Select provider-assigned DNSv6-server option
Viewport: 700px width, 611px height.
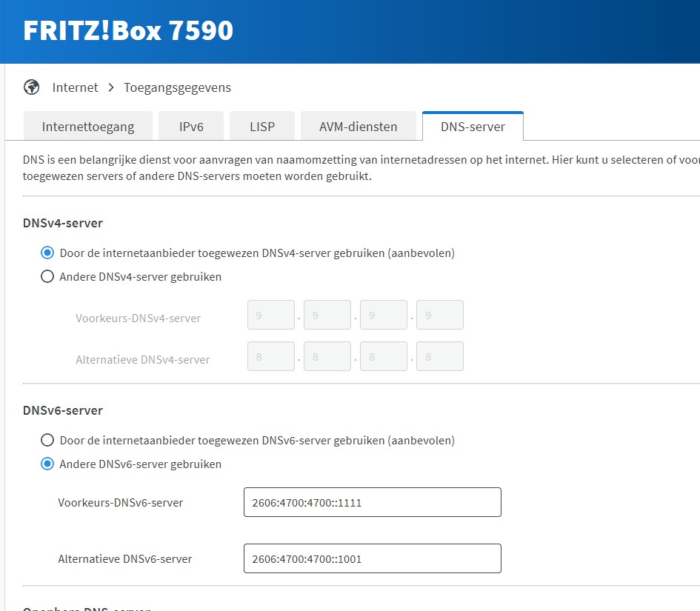pos(47,440)
